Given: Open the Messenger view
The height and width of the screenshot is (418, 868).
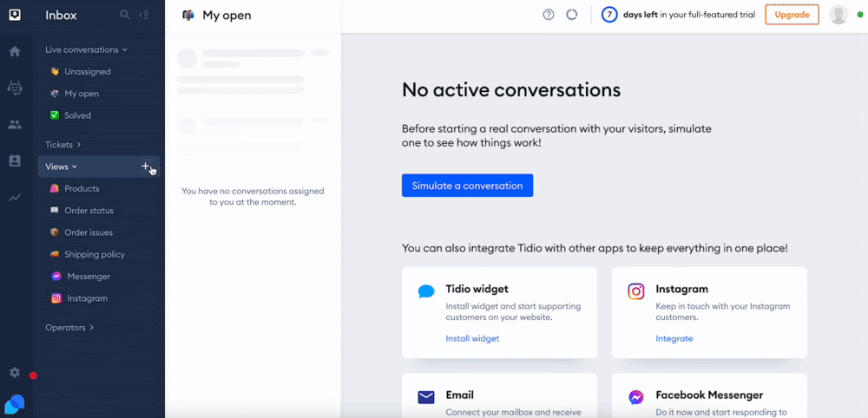Looking at the screenshot, I should point(81,277).
